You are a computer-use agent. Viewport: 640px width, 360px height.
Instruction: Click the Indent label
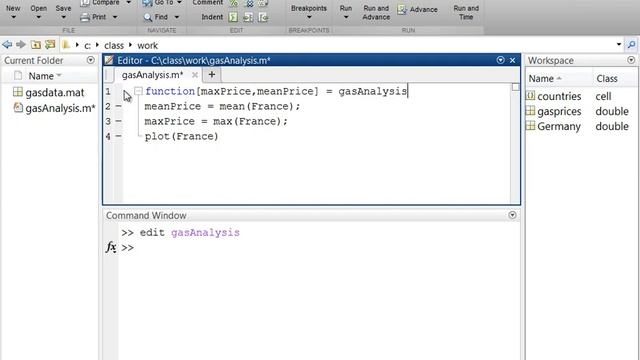[x=212, y=17]
